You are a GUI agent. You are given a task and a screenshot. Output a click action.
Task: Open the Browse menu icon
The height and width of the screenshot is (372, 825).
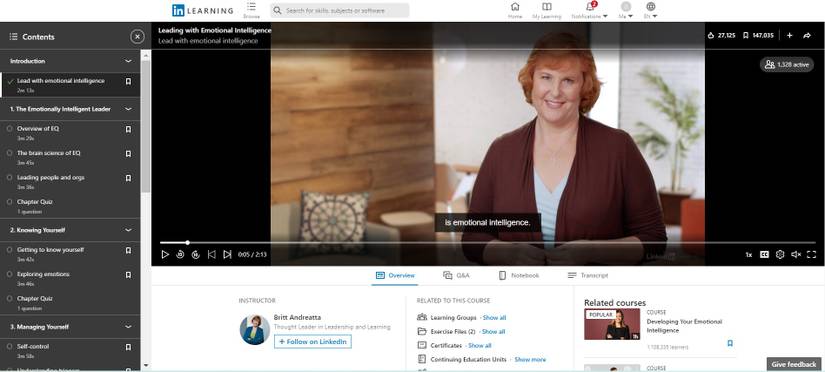tap(251, 6)
